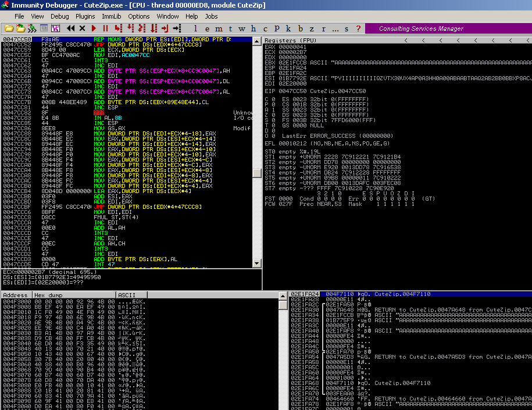Select the FMUL ST,ST(4) instruction
This screenshot has width=532, height=410.
pos(127,218)
